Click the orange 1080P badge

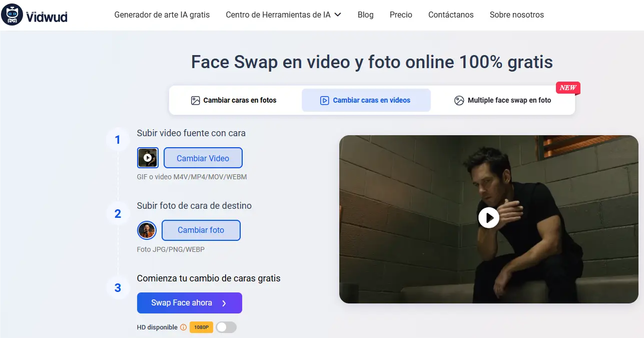(x=201, y=327)
